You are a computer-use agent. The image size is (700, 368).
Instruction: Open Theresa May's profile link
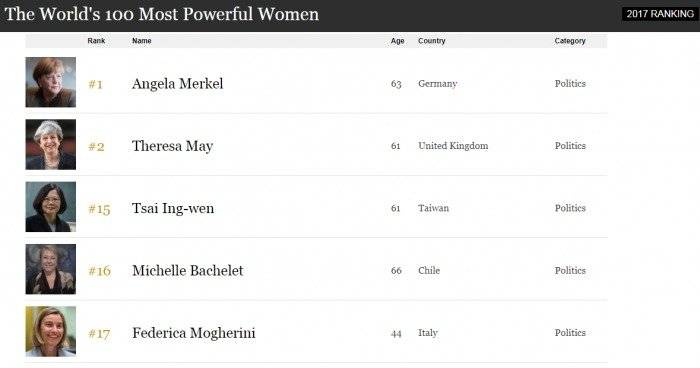[172, 146]
